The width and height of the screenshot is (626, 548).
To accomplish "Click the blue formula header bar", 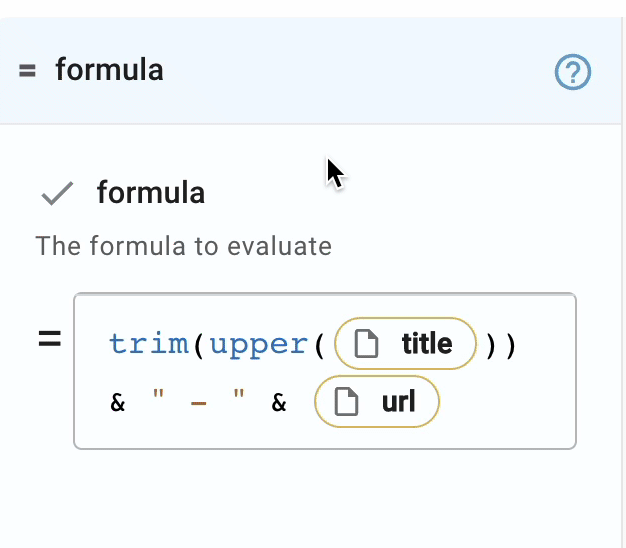I will point(311,71).
